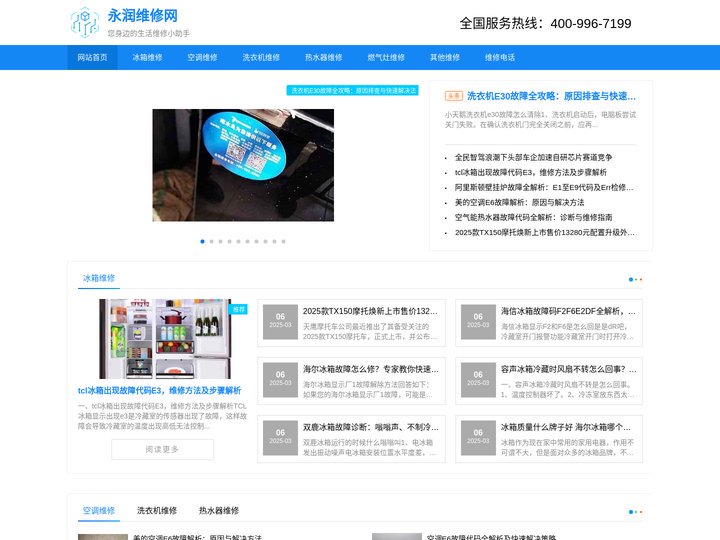Viewport: 720px width, 540px height.
Task: Open 维修电话 in the navigation bar
Action: click(x=500, y=57)
